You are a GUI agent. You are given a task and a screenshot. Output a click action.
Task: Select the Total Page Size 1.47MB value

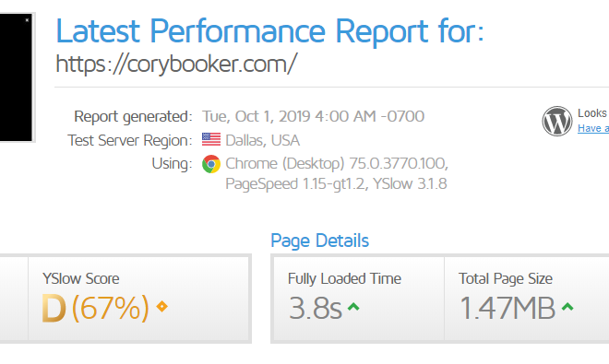click(x=507, y=308)
